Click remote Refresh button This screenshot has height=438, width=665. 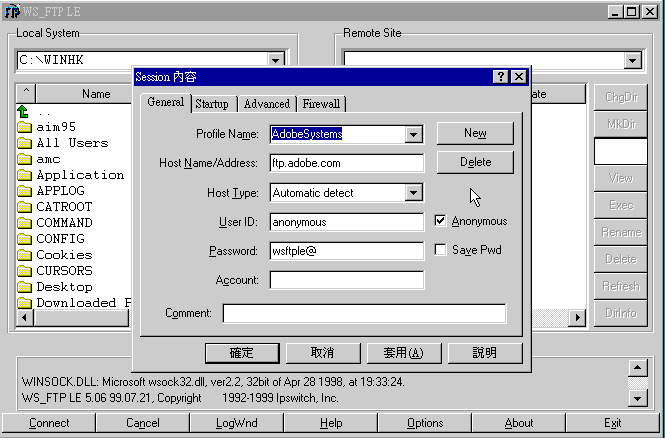point(621,286)
